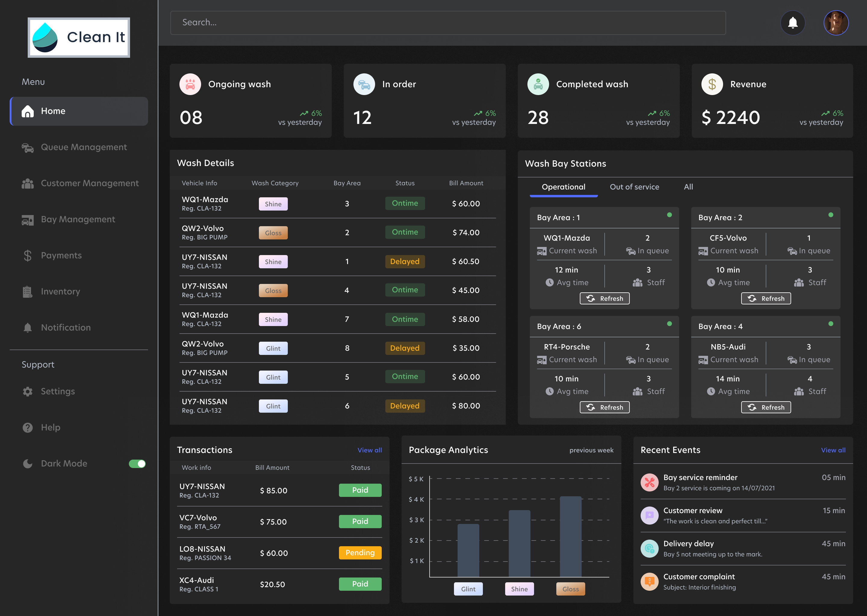Open Settings from the Support section
Image resolution: width=867 pixels, height=616 pixels.
(58, 391)
